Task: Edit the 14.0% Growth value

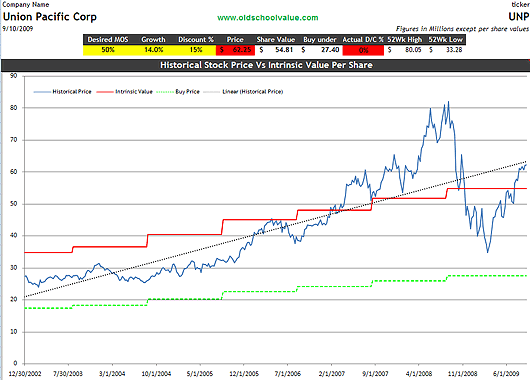Action: [x=153, y=50]
